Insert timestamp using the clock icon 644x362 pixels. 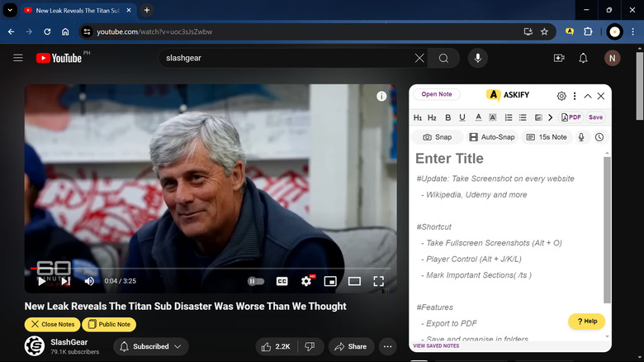pyautogui.click(x=599, y=137)
